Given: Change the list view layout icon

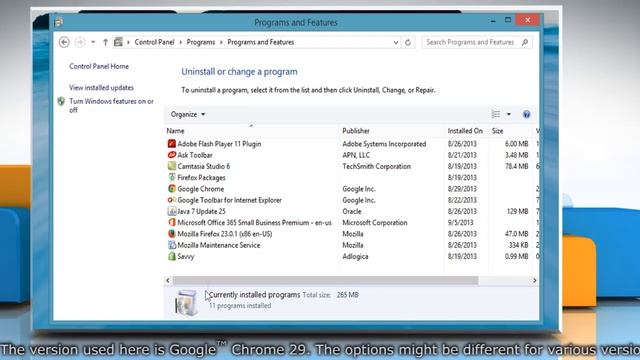Looking at the screenshot, I should point(496,114).
